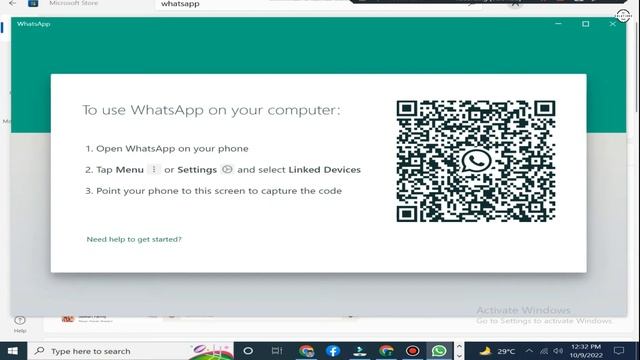Viewport: 640px width, 360px height.
Task: Open the 29°C weather widget
Action: [x=497, y=351]
